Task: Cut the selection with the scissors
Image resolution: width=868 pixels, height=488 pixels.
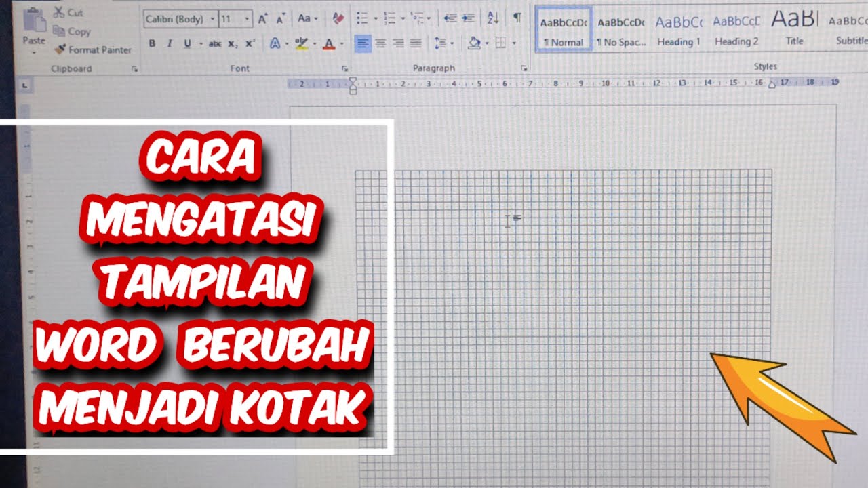Action: (x=68, y=12)
